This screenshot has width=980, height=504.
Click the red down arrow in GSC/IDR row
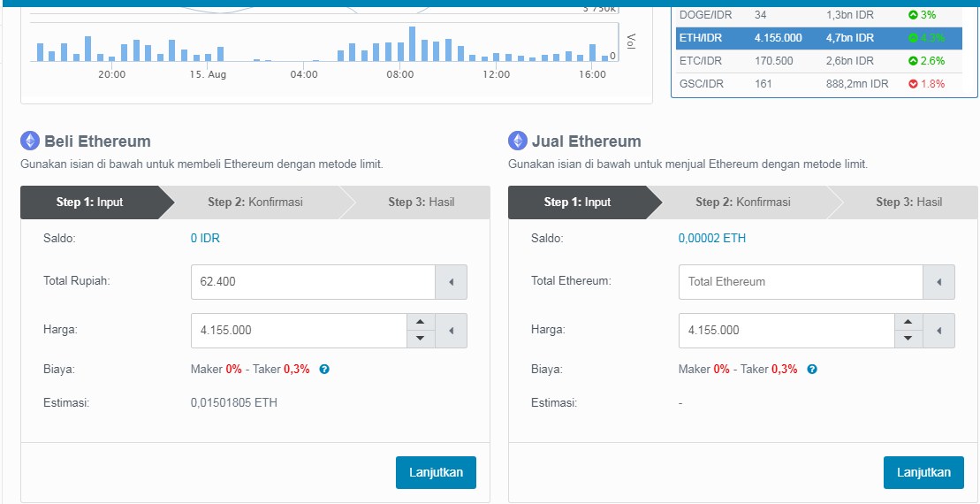point(913,84)
